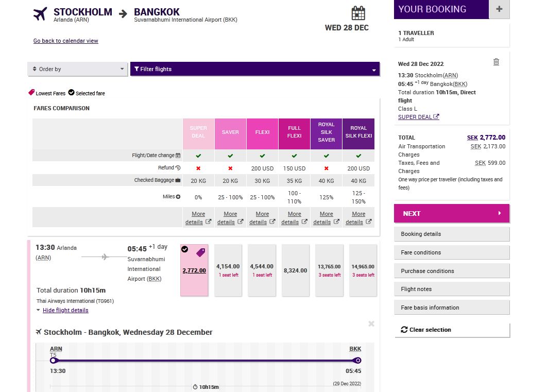The width and height of the screenshot is (547, 392).
Task: Click the ROYAL SILK SAVER column header
Action: 326,134
